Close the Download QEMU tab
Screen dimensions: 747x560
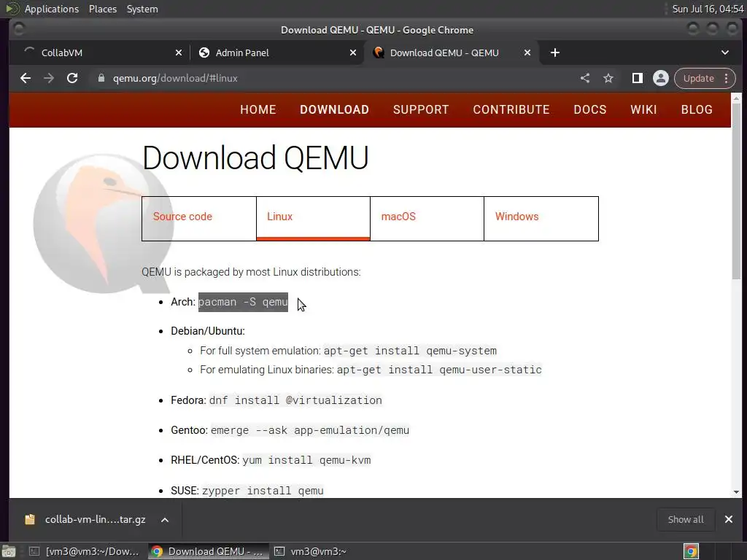(x=527, y=52)
